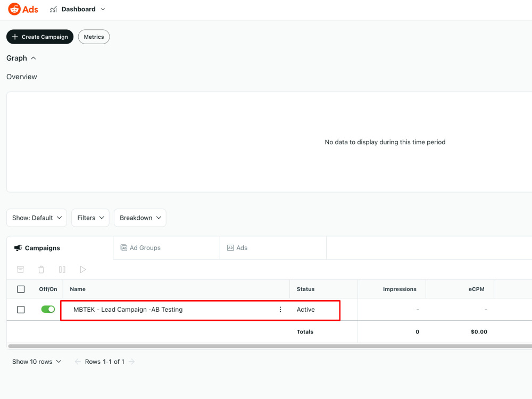Click the next page arrow in pagination
The height and width of the screenshot is (399, 532).
(x=132, y=361)
